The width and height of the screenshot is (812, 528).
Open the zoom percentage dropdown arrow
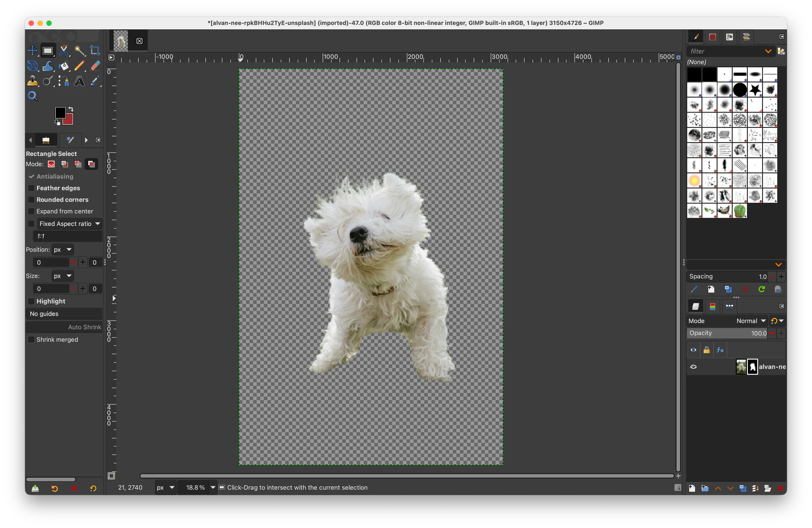click(x=213, y=487)
